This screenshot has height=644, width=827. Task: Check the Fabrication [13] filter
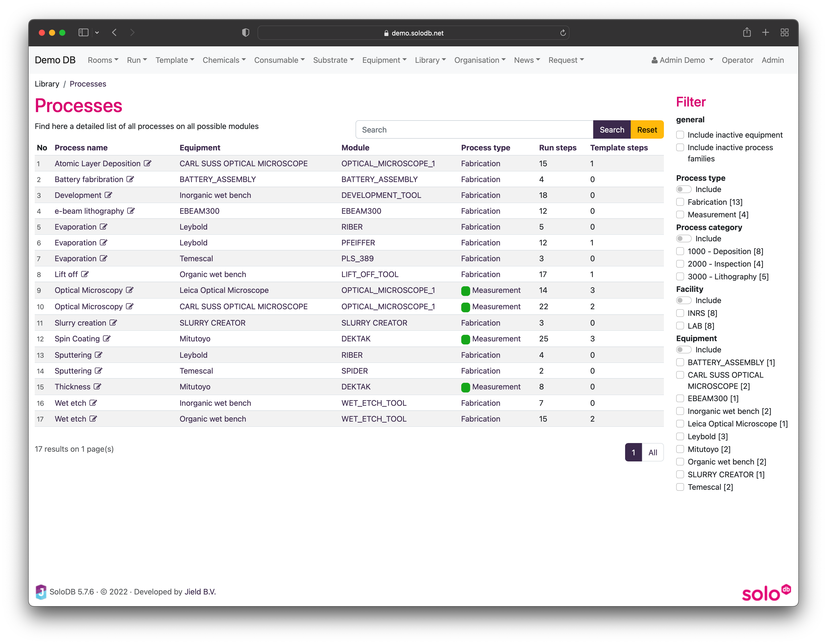coord(680,202)
